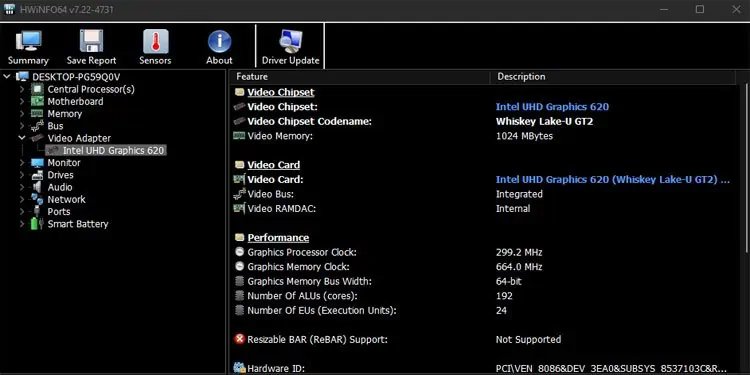The width and height of the screenshot is (750, 375).
Task: Expand the Smart Battery node
Action: tap(22, 224)
